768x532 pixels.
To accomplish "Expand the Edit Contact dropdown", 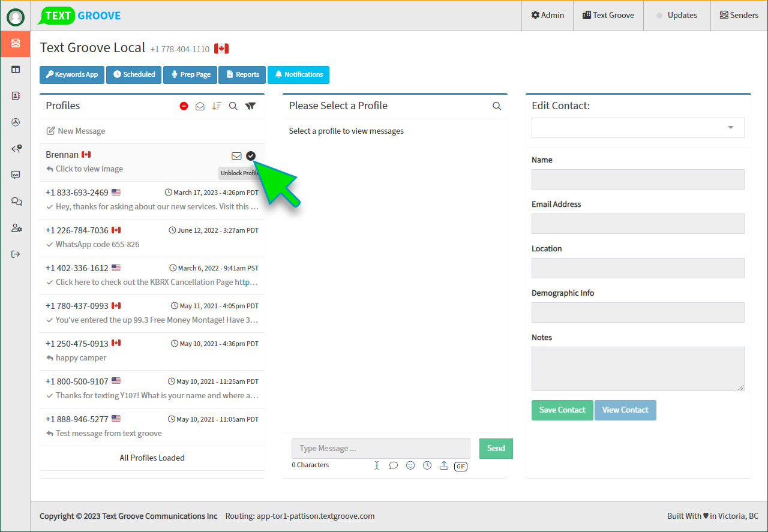I will click(x=638, y=128).
